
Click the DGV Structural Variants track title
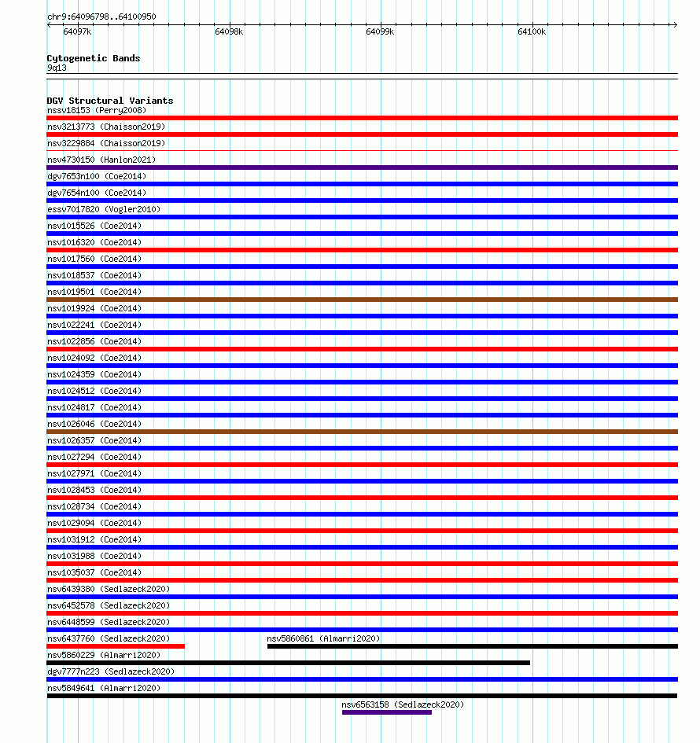(110, 101)
